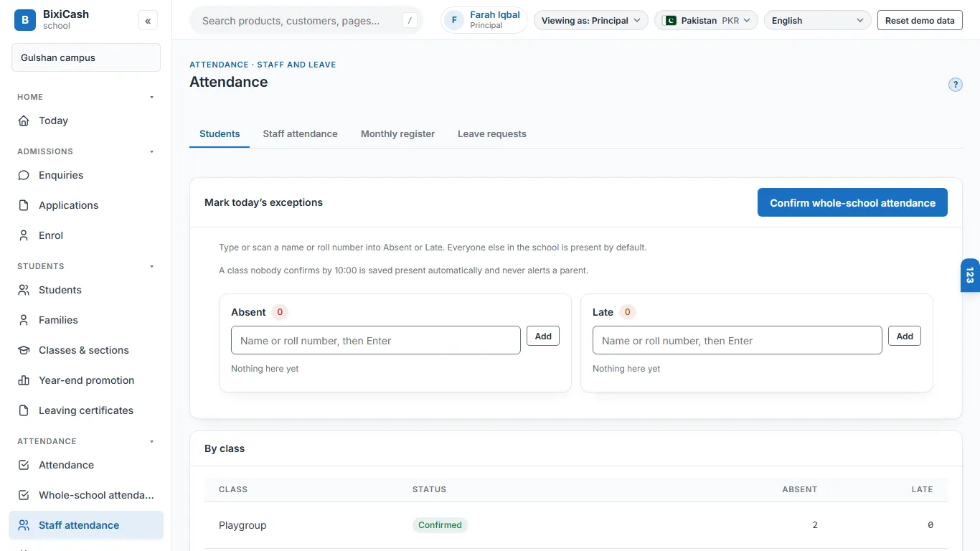Focus the Absent name or roll number field
This screenshot has height=551, width=980.
[x=376, y=340]
